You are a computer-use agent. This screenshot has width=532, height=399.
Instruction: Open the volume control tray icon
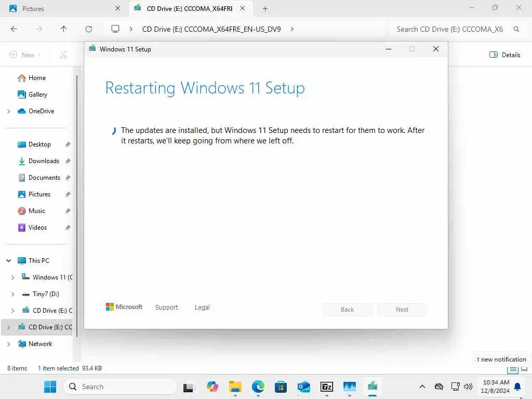pos(468,387)
